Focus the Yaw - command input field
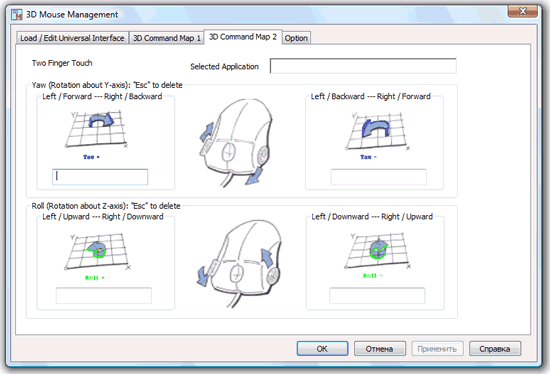The image size is (550, 374). pyautogui.click(x=378, y=177)
